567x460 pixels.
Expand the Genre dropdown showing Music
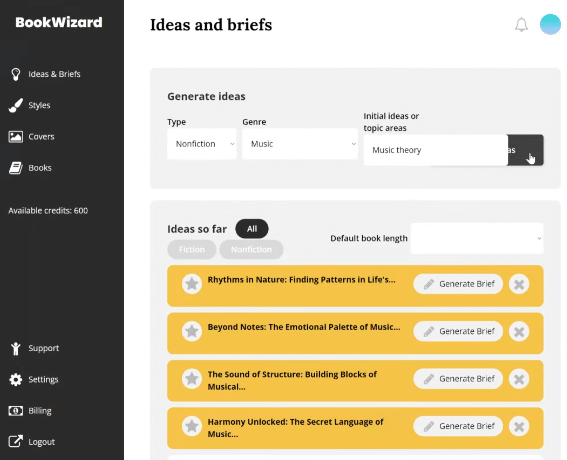click(x=300, y=144)
